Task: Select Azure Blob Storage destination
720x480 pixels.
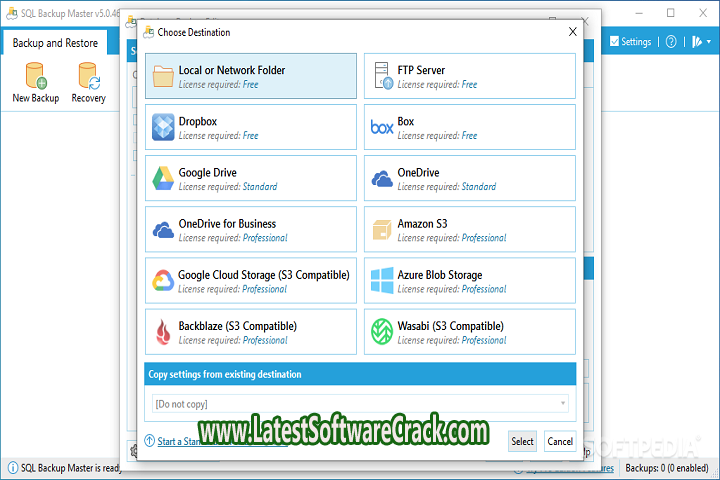Action: coord(470,281)
